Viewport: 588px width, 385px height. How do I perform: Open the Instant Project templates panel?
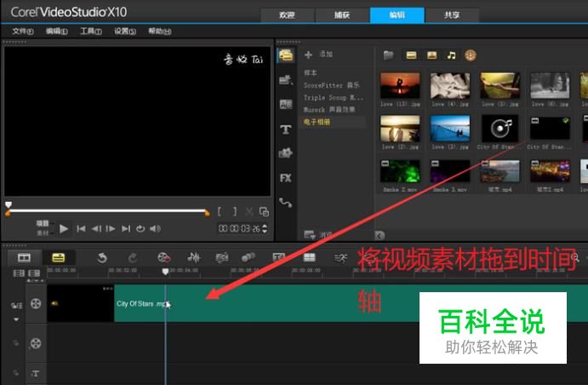point(286,79)
